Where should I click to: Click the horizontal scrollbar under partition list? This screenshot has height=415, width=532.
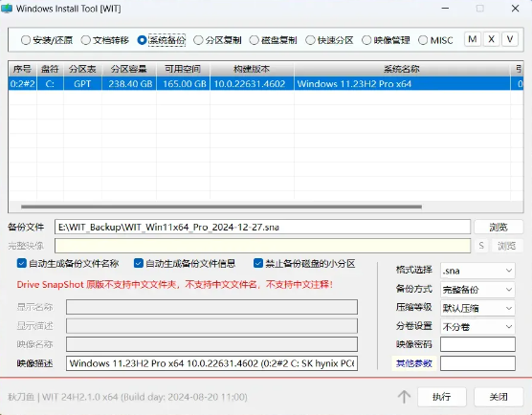tap(221, 207)
